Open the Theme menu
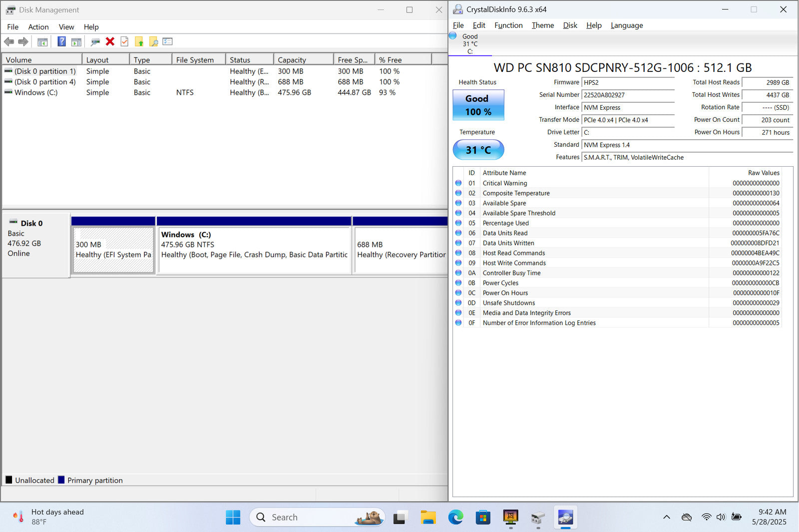This screenshot has height=532, width=799. 542,25
